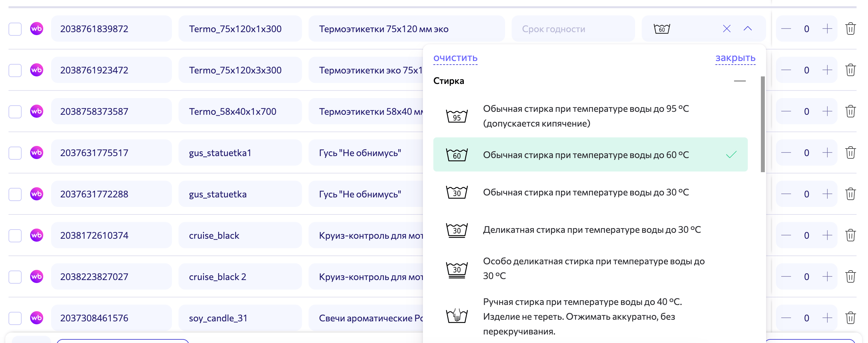The width and height of the screenshot is (868, 343).
Task: Collapse the Стирка section
Action: pyautogui.click(x=740, y=81)
